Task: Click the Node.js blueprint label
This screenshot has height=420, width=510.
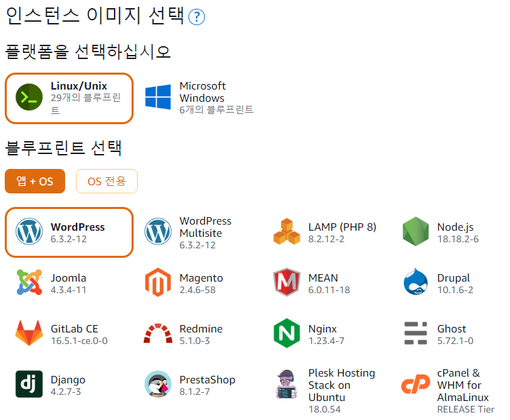Action: tap(455, 227)
